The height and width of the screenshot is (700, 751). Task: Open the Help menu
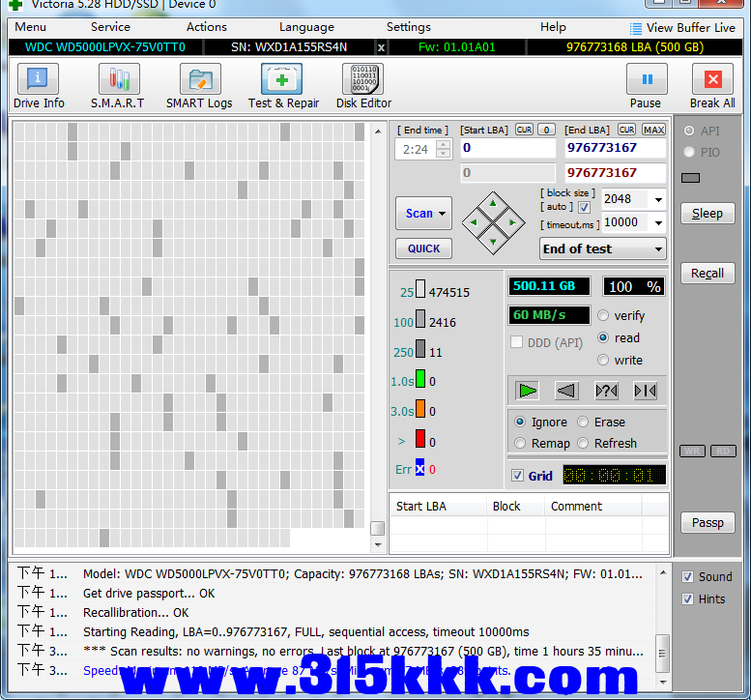tap(553, 27)
